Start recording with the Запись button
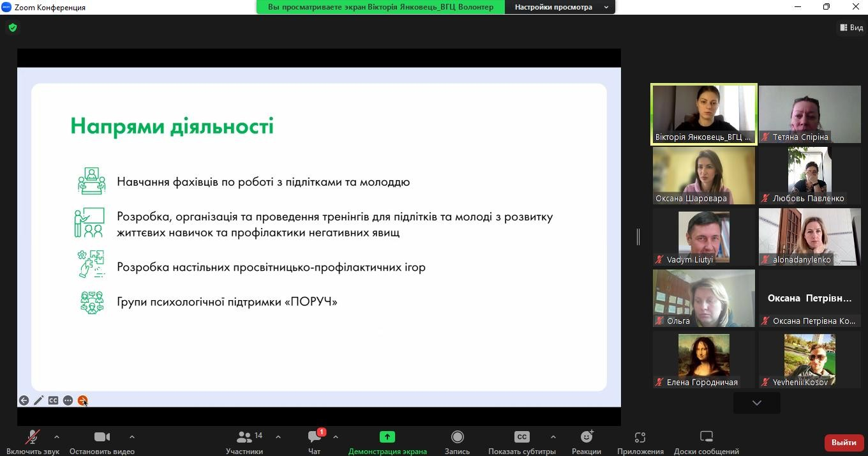 457,442
